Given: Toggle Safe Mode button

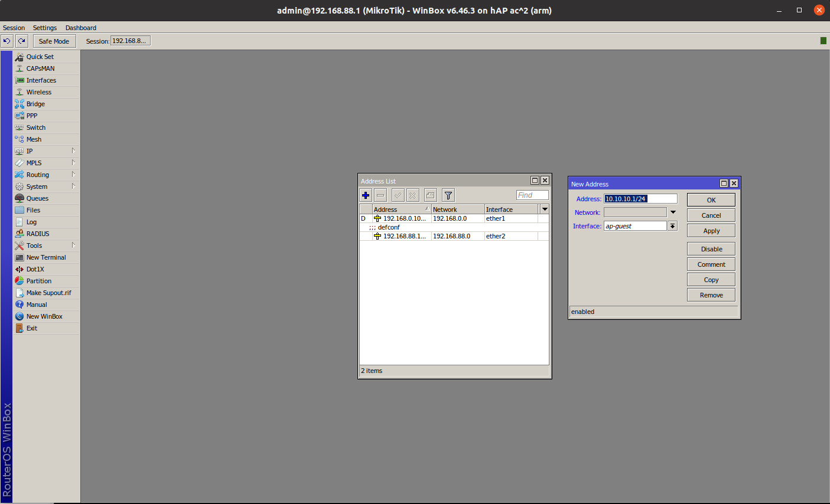Looking at the screenshot, I should [54, 41].
